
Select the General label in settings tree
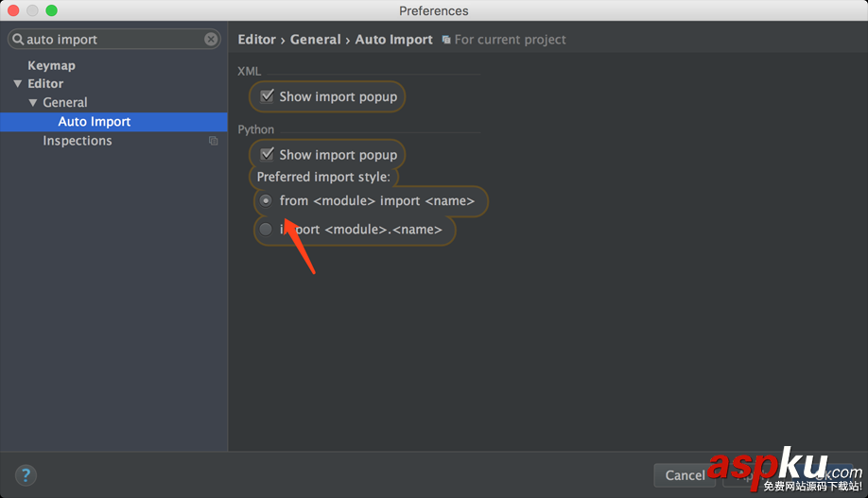tap(65, 103)
